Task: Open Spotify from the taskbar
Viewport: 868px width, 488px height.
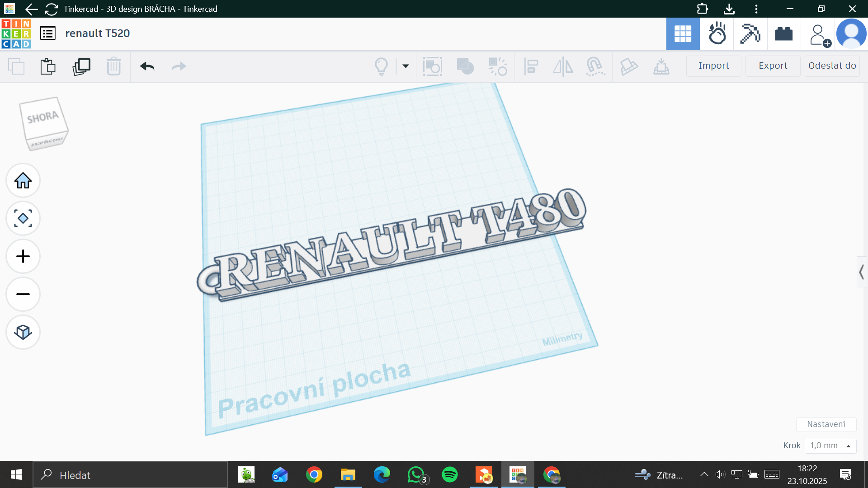Action: click(450, 475)
